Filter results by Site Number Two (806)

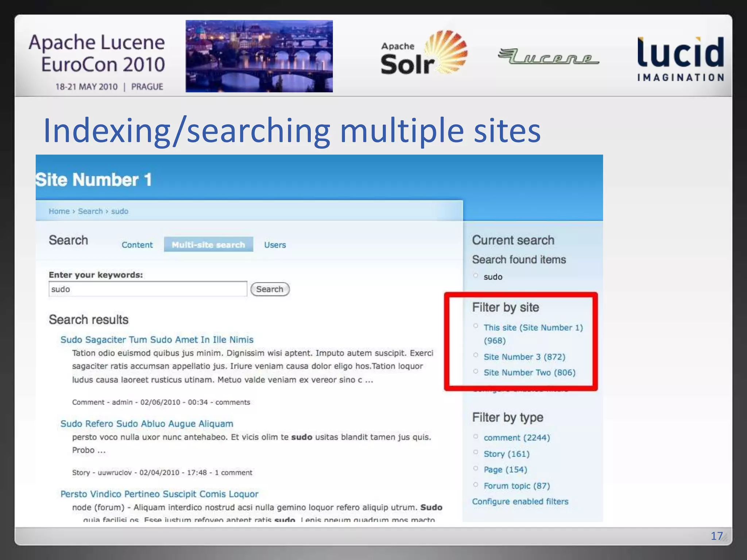click(530, 372)
